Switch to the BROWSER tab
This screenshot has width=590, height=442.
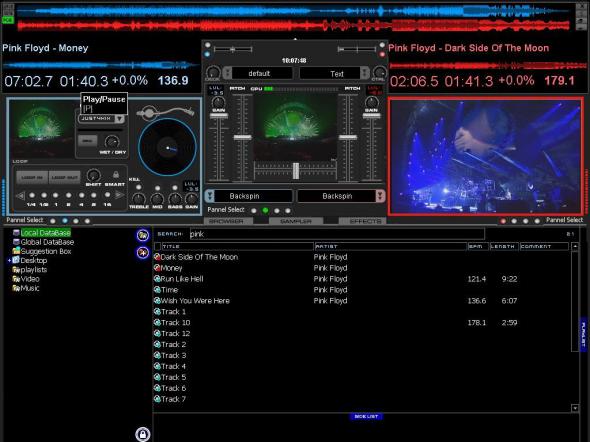tap(228, 221)
